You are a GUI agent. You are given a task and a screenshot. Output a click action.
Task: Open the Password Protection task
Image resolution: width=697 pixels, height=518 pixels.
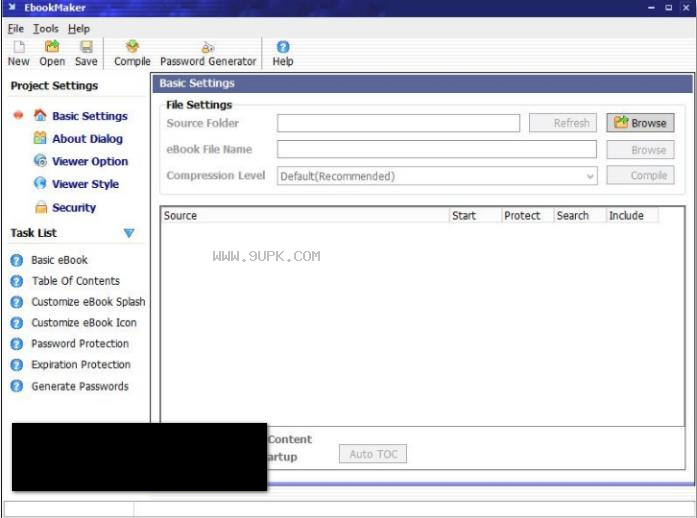pos(80,344)
